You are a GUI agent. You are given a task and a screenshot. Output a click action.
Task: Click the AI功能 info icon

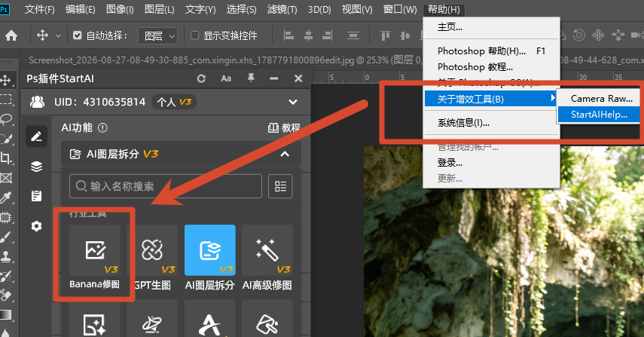pyautogui.click(x=102, y=128)
